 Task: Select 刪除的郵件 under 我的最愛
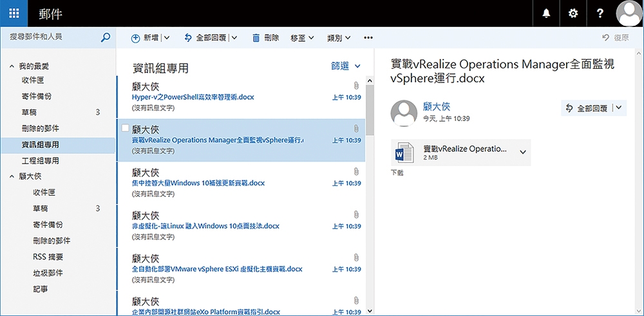point(40,129)
